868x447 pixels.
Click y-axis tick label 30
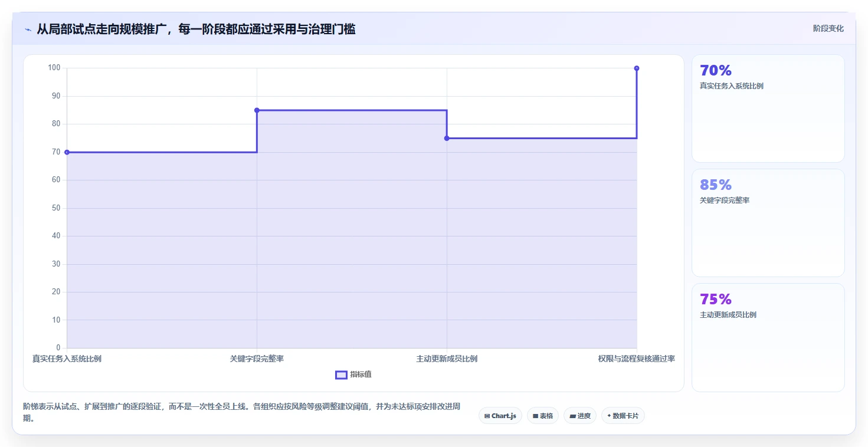(x=56, y=264)
